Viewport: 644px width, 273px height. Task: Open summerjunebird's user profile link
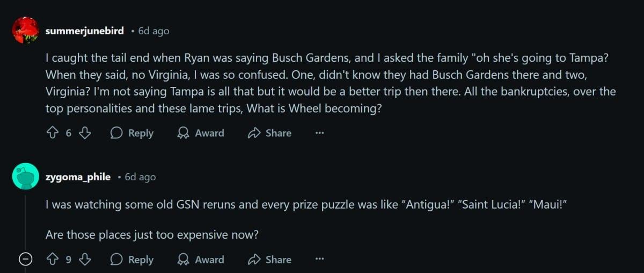click(x=85, y=31)
